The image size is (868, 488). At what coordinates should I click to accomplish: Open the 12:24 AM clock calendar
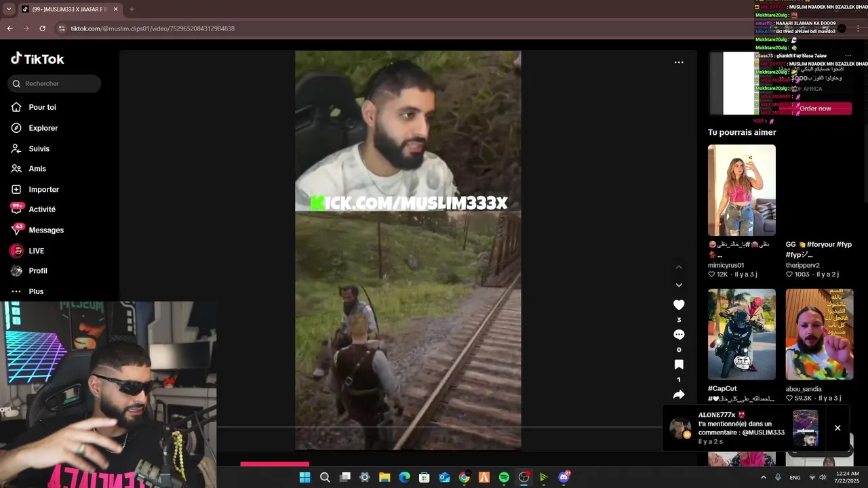point(846,477)
